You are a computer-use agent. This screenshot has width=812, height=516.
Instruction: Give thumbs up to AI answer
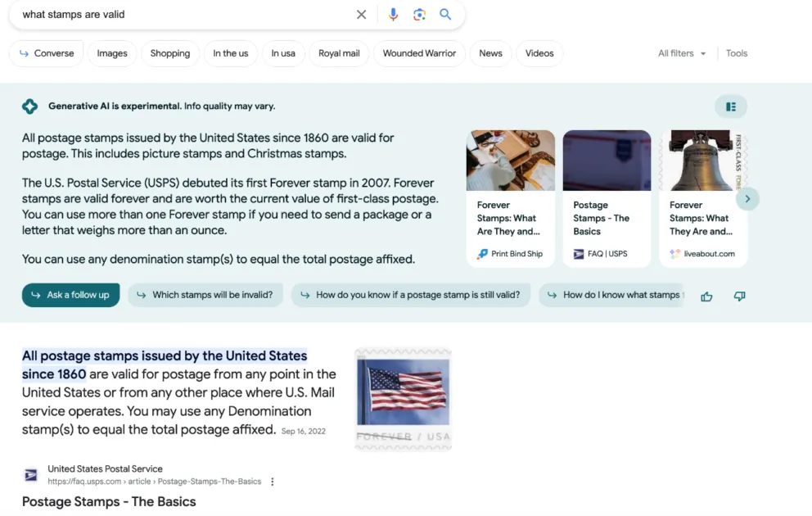[x=706, y=296]
